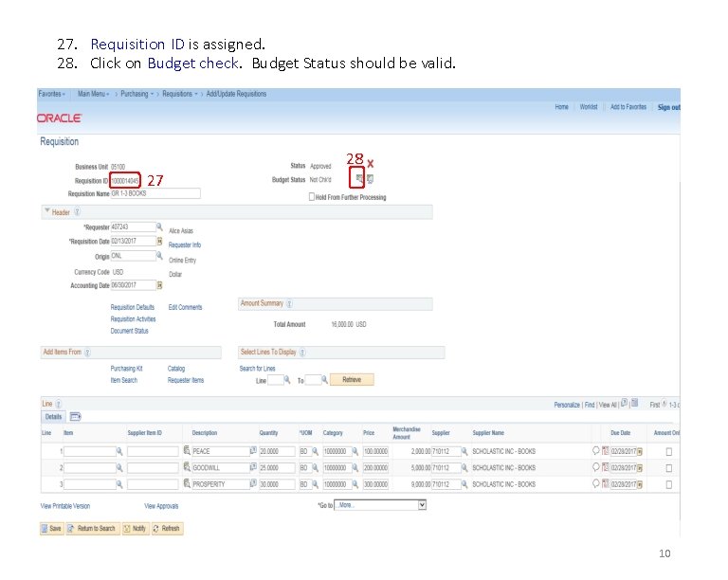Open Requisition Activities link

133,319
